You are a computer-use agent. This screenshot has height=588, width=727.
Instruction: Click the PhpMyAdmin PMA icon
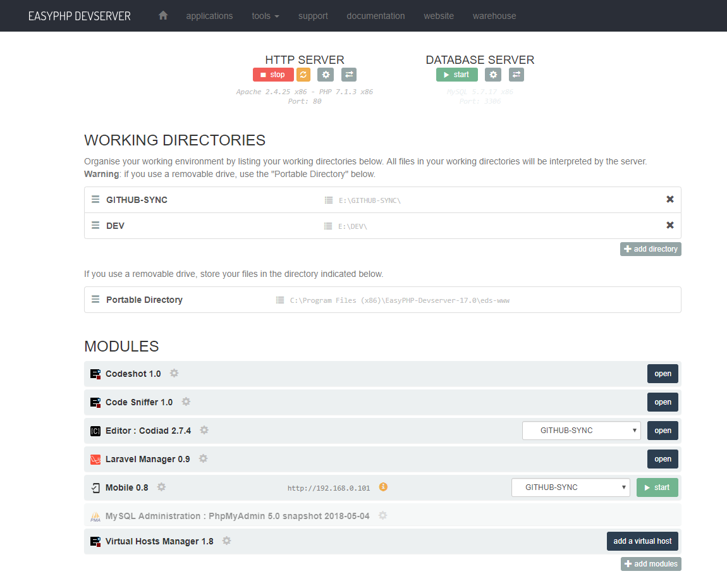tap(95, 517)
